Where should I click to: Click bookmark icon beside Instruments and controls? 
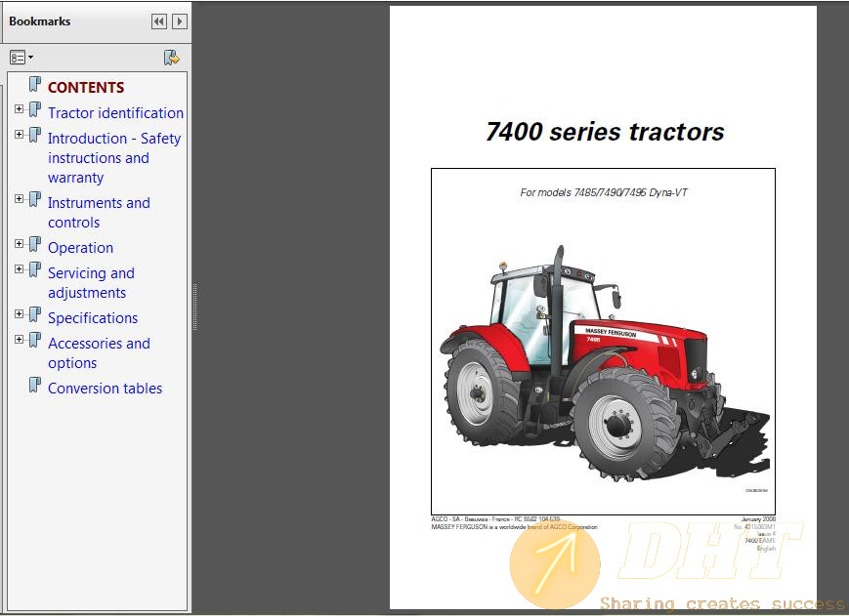coord(34,199)
